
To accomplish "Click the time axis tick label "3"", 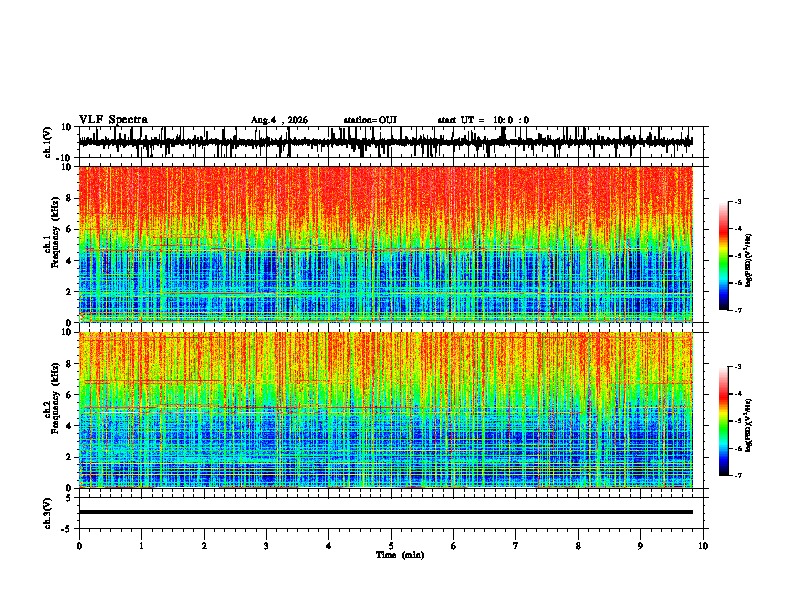I will (266, 546).
